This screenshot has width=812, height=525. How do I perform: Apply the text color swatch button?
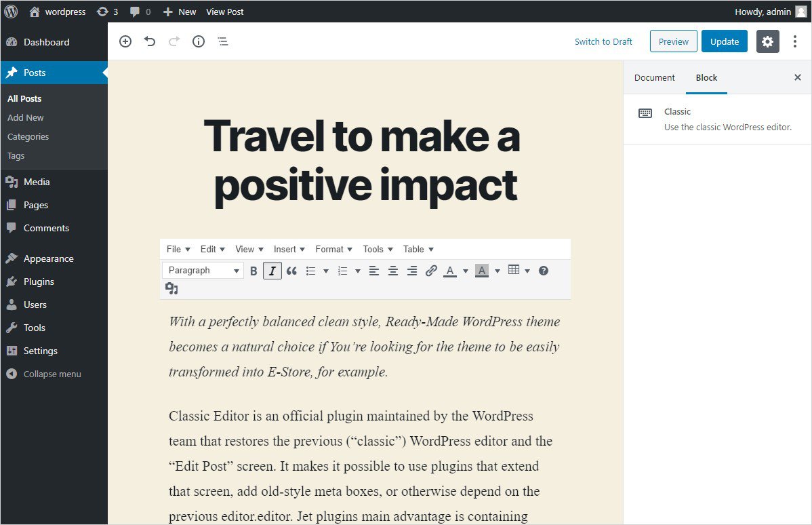(x=449, y=271)
